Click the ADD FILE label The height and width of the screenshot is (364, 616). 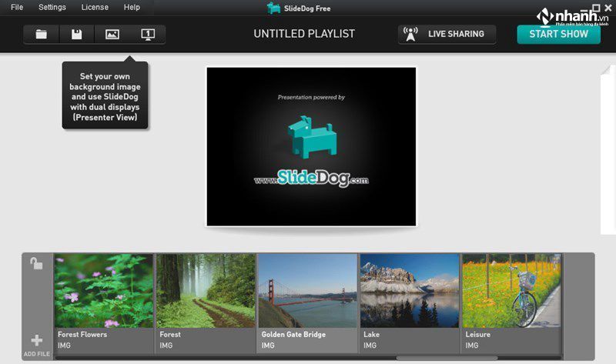36,354
